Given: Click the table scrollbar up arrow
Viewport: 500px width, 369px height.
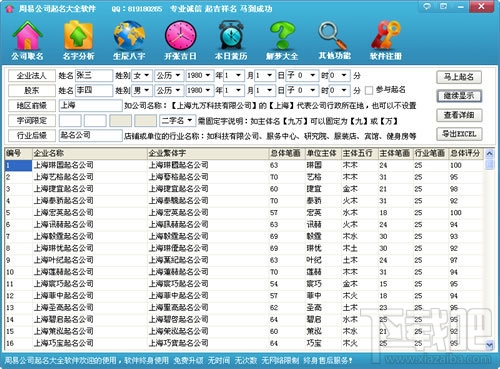Looking at the screenshot, I should coord(489,153).
